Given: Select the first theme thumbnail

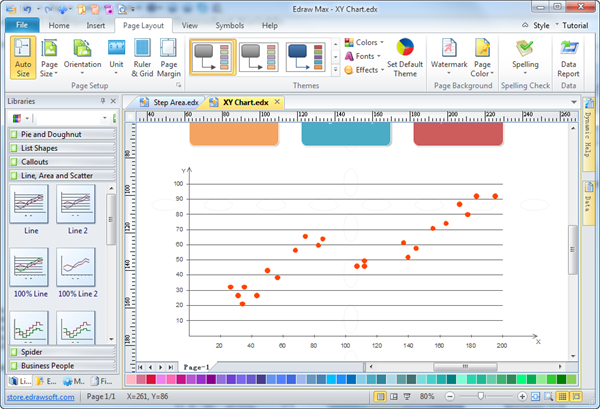Looking at the screenshot, I should pyautogui.click(x=213, y=57).
